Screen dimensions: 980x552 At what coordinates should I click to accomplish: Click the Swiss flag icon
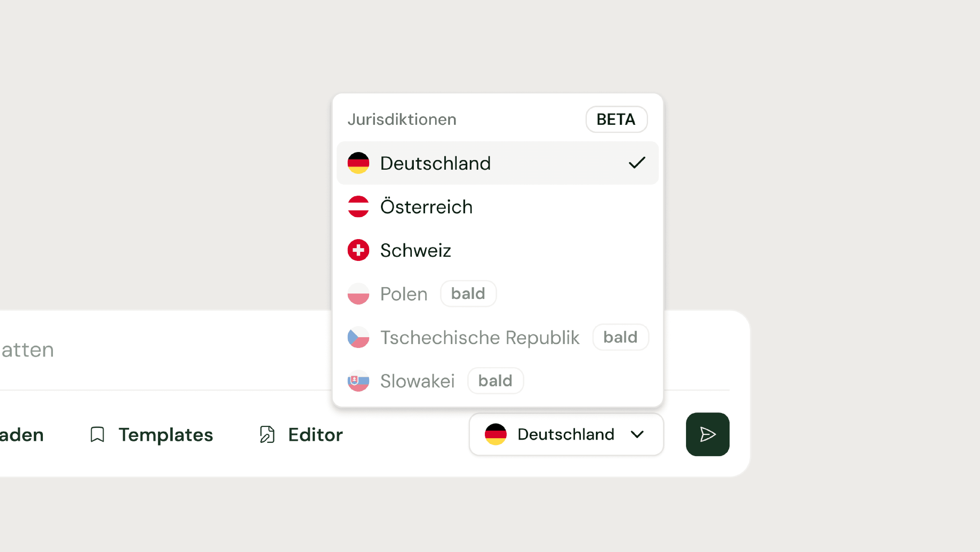coord(358,250)
